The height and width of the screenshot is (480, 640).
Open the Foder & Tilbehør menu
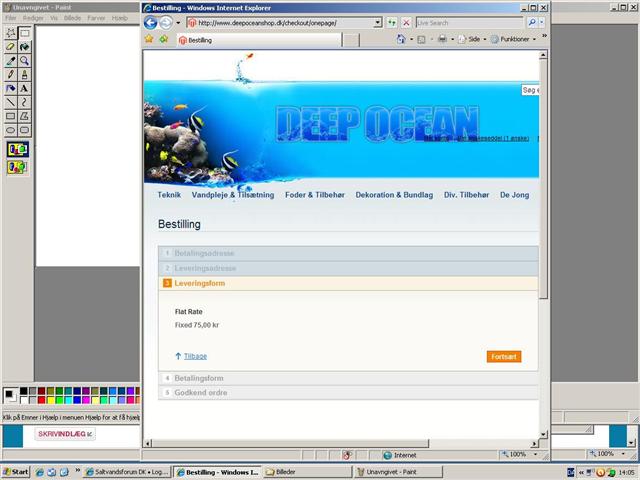tap(314, 195)
